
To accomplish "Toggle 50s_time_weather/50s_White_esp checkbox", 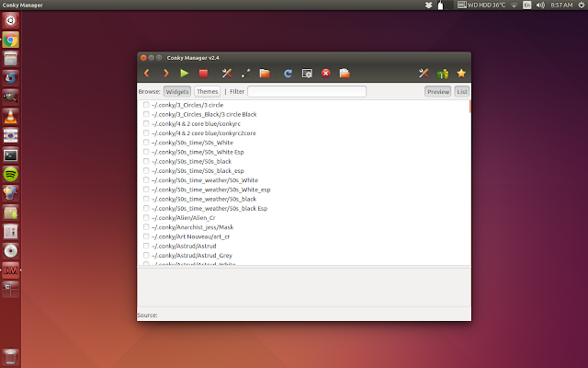I will coord(146,190).
